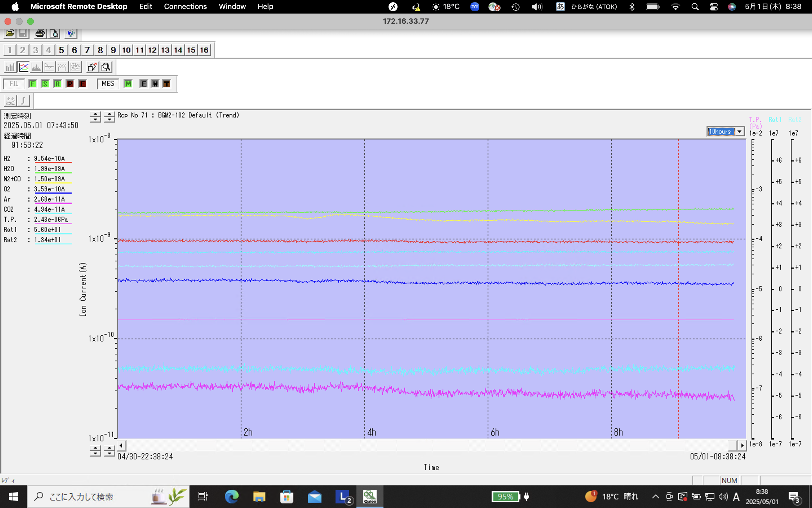Click left stepper above the Y-axis top
812x508 pixels.
click(x=95, y=117)
